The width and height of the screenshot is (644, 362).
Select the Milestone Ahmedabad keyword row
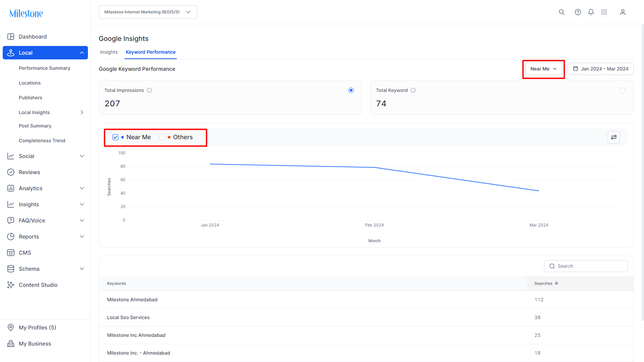(366, 300)
